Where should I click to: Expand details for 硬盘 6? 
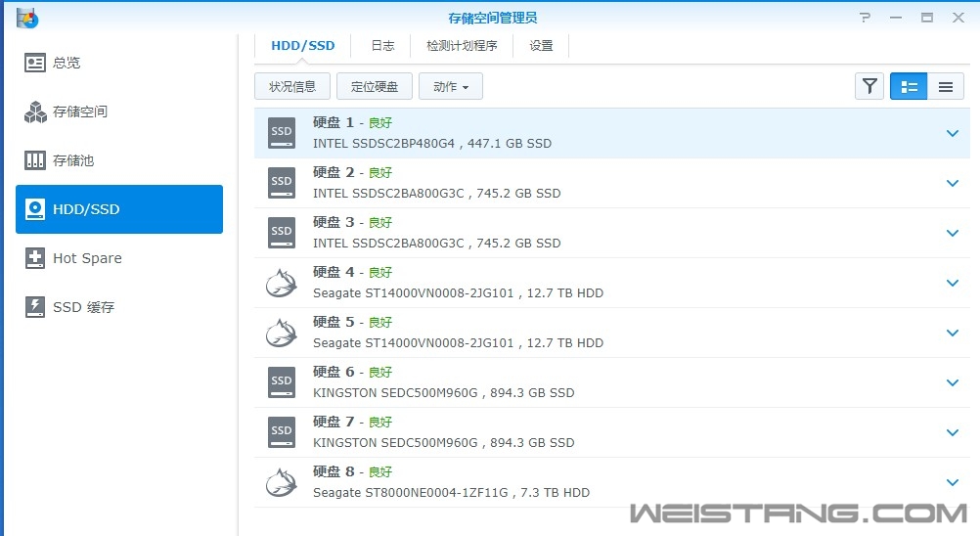point(953,382)
